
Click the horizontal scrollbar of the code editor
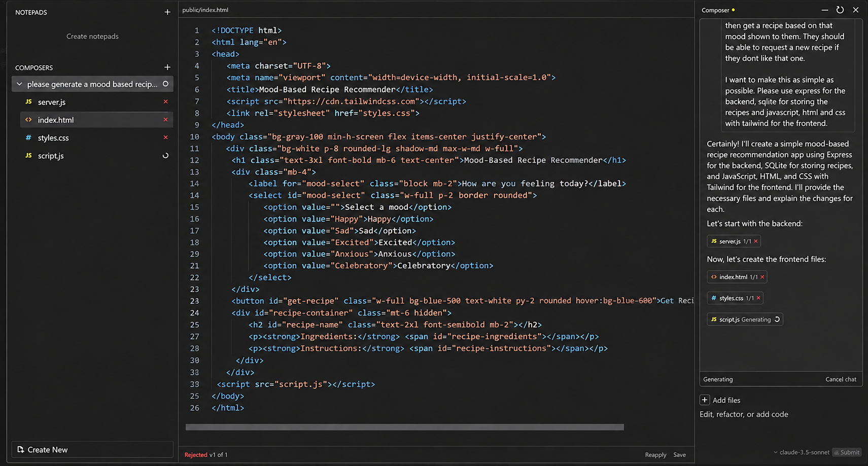(x=405, y=427)
